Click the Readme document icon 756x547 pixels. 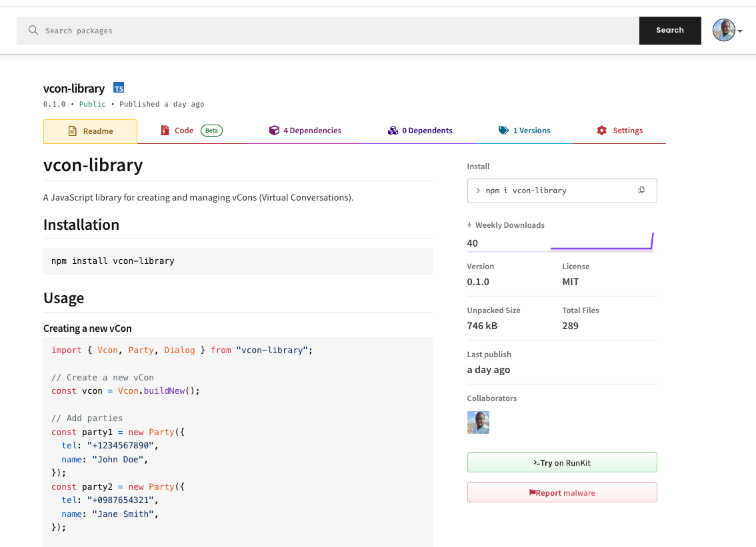(72, 131)
